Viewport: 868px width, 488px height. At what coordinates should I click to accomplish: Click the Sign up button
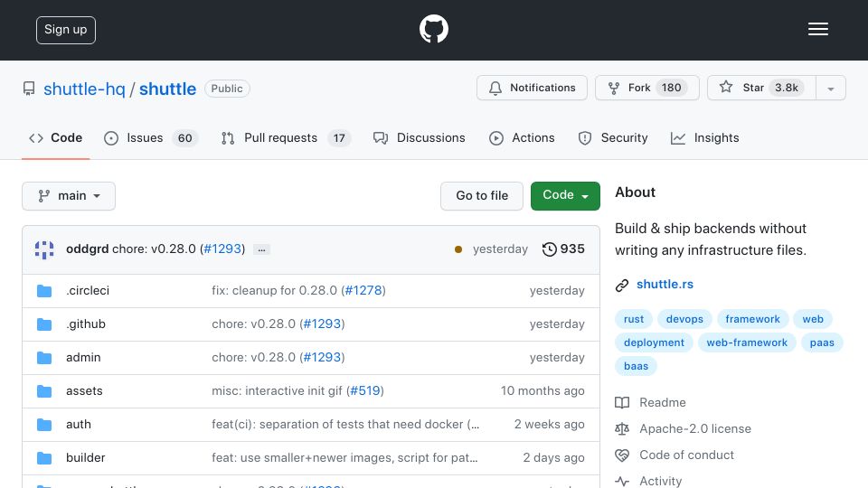[66, 30]
